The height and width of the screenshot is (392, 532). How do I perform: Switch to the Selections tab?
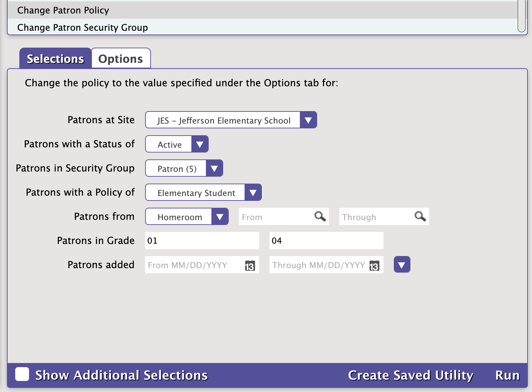click(x=55, y=58)
